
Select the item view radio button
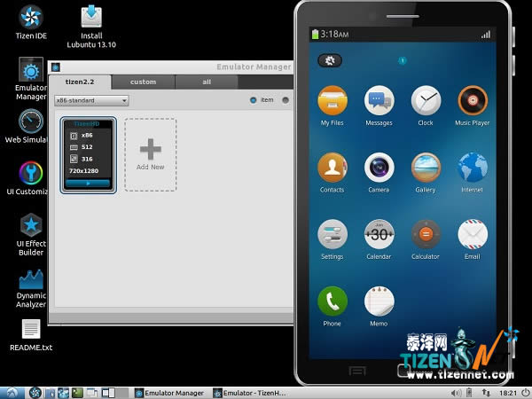click(x=253, y=100)
